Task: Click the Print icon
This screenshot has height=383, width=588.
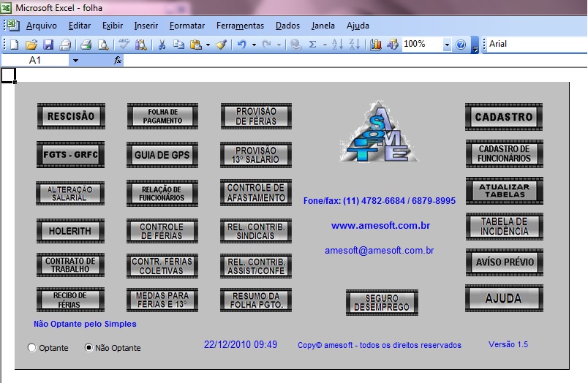Action: 86,45
